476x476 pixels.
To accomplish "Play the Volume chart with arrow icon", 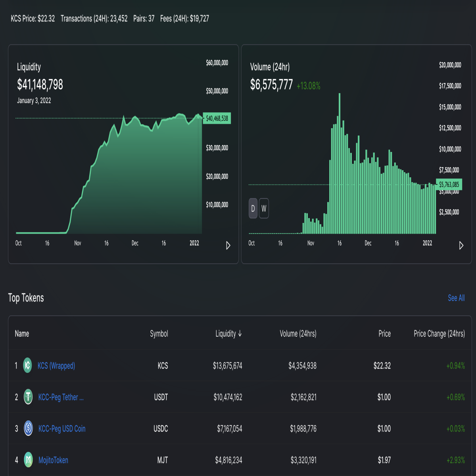I will click(x=461, y=246).
